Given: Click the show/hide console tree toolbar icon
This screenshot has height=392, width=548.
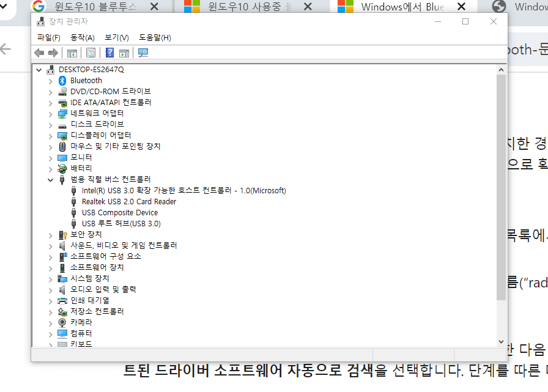Looking at the screenshot, I should [x=72, y=53].
